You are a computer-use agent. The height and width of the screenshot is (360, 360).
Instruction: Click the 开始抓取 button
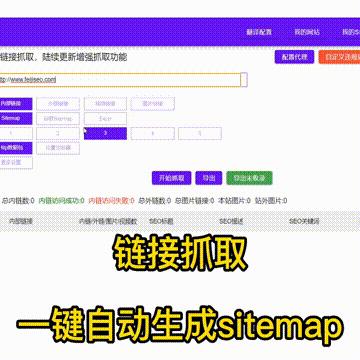pos(172,178)
